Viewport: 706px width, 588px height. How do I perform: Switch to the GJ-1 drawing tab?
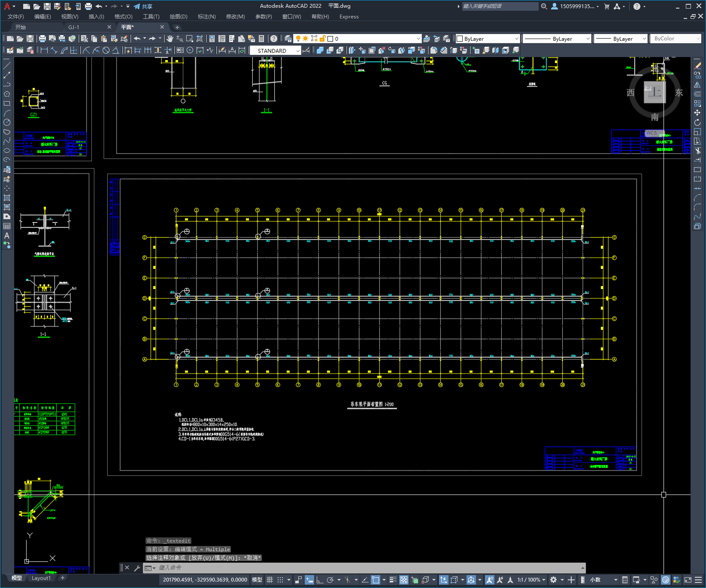pyautogui.click(x=74, y=27)
